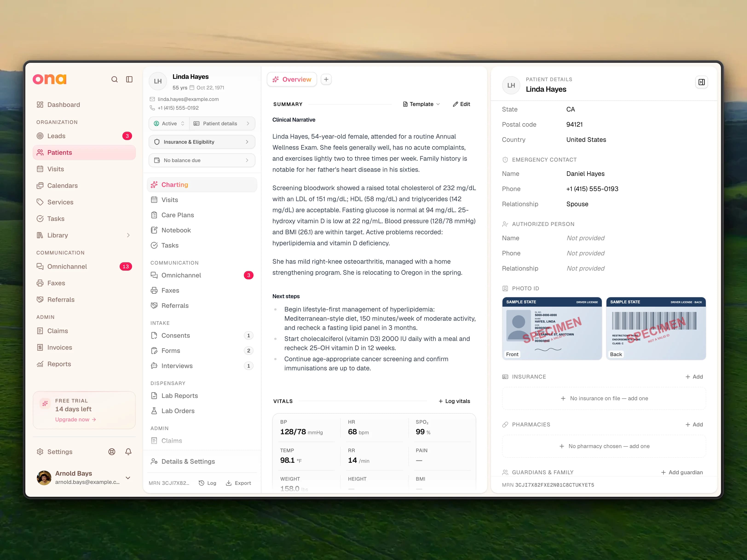This screenshot has width=747, height=560.
Task: Expand Arnold Bays account menu chevron
Action: [128, 478]
